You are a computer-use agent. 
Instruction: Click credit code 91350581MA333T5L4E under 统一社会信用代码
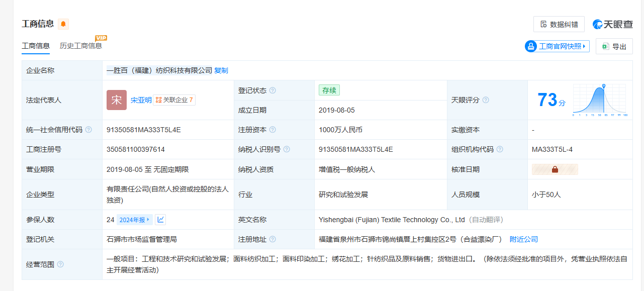(x=144, y=130)
